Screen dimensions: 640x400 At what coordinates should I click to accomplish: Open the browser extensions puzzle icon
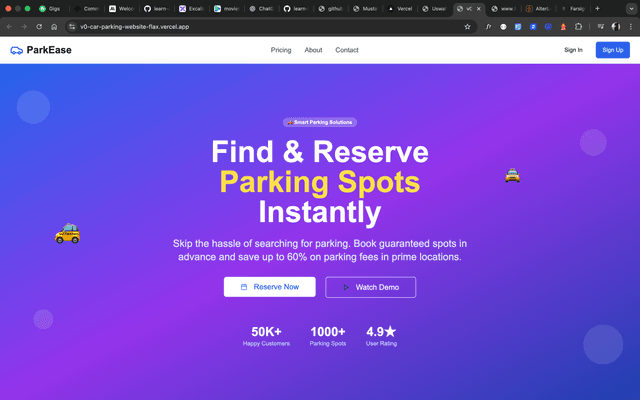578,27
